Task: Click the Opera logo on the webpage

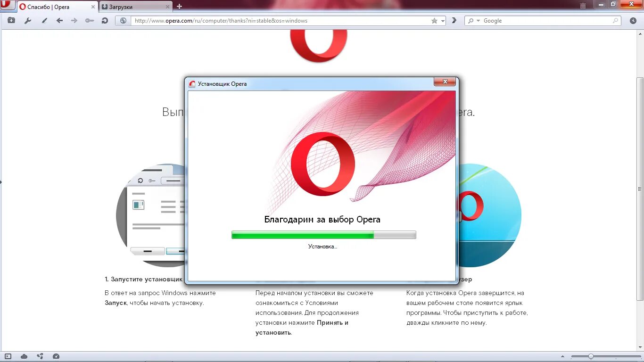Action: point(319,46)
